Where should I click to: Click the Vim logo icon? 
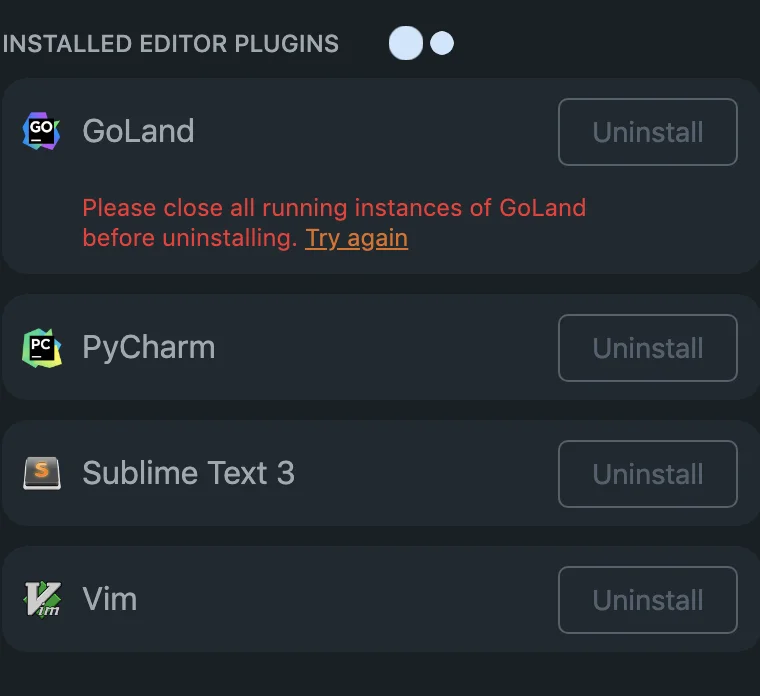pos(42,599)
